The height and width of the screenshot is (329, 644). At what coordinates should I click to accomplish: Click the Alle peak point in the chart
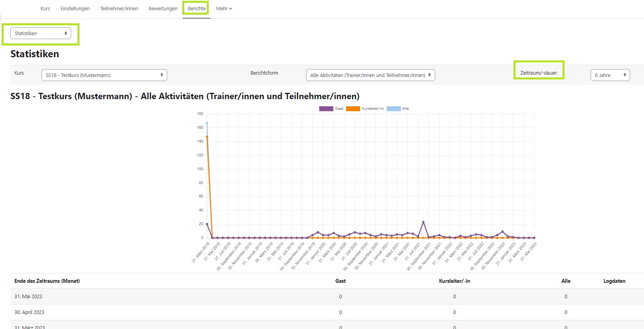(207, 123)
